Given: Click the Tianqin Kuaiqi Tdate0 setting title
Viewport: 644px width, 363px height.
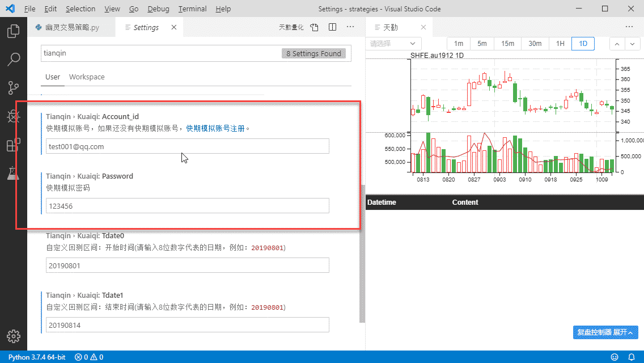Looking at the screenshot, I should pos(85,235).
